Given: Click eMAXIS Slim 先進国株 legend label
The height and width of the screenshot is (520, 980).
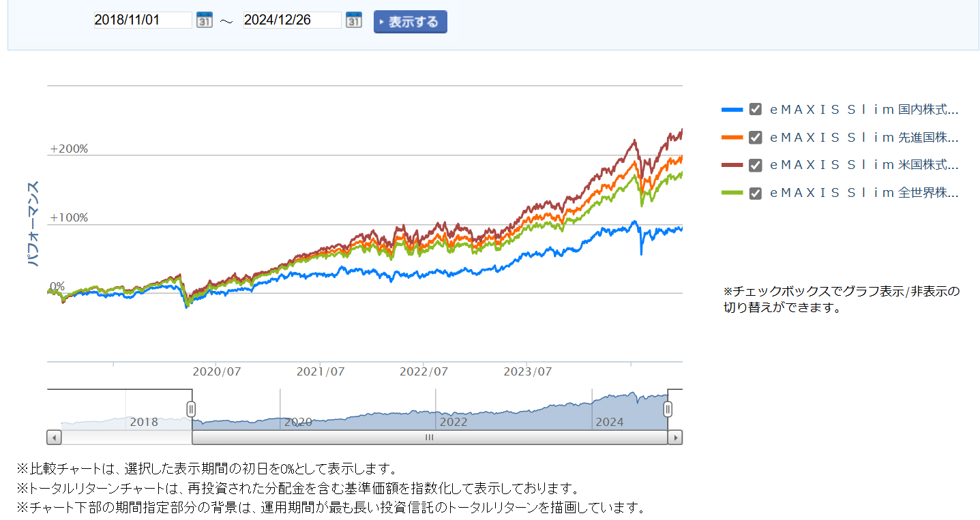Looking at the screenshot, I should click(864, 137).
